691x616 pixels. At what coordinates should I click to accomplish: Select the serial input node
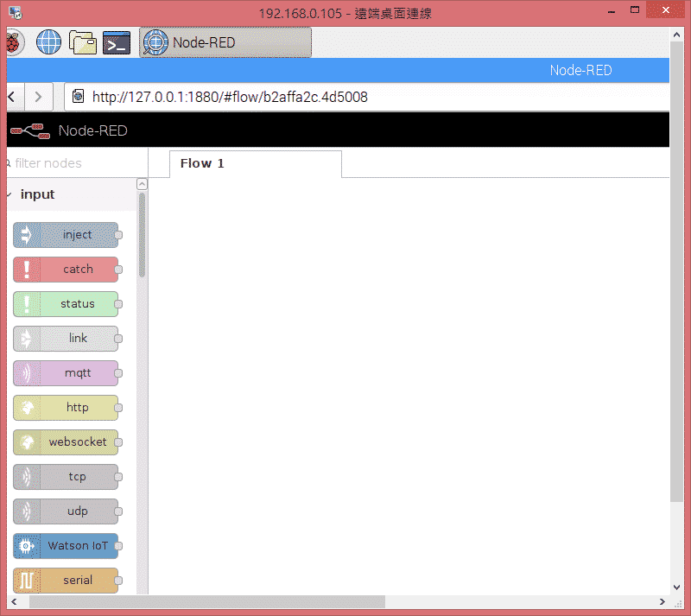point(66,581)
